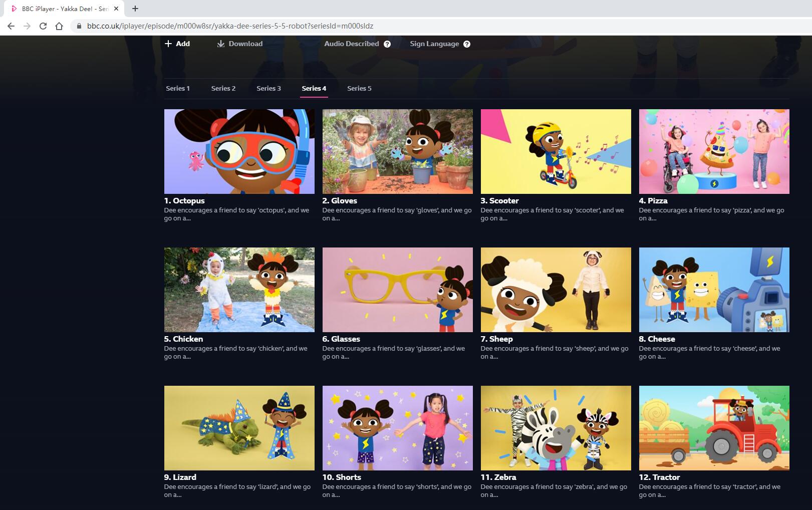Image resolution: width=812 pixels, height=510 pixels.
Task: Switch to the Series 5 tab
Action: click(x=359, y=88)
